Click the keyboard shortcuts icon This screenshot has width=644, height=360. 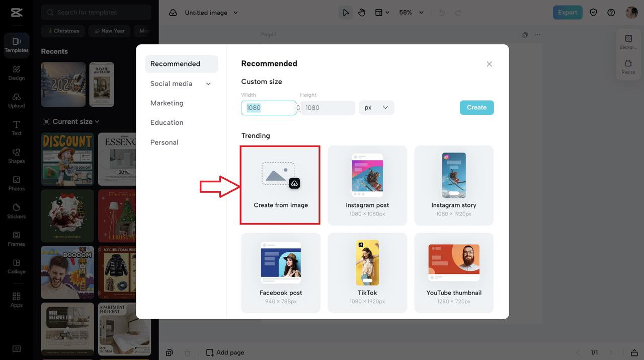pos(17,348)
